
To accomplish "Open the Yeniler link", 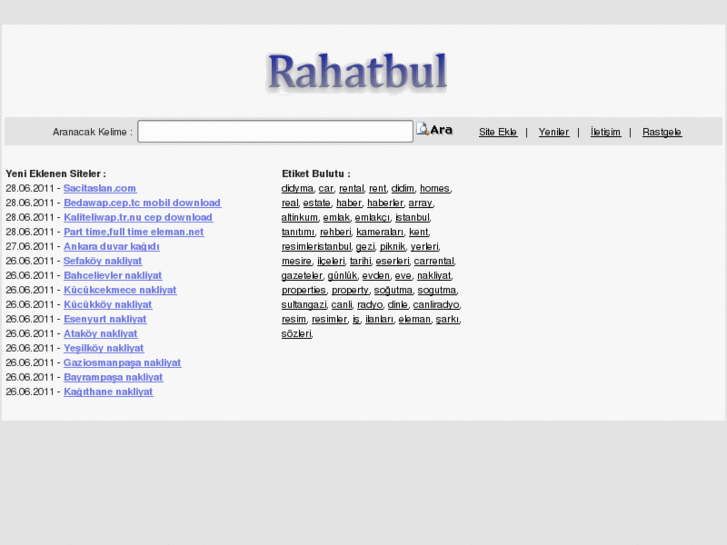I will click(x=554, y=132).
